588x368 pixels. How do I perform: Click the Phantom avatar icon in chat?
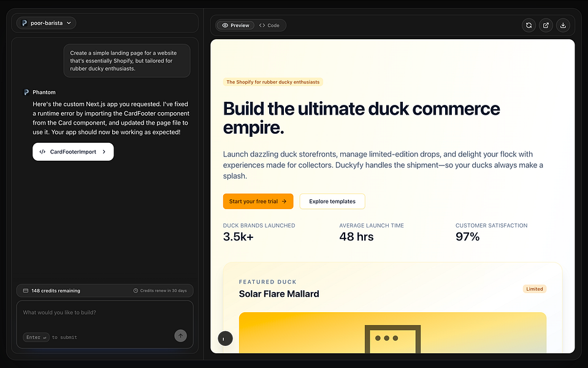tap(26, 92)
